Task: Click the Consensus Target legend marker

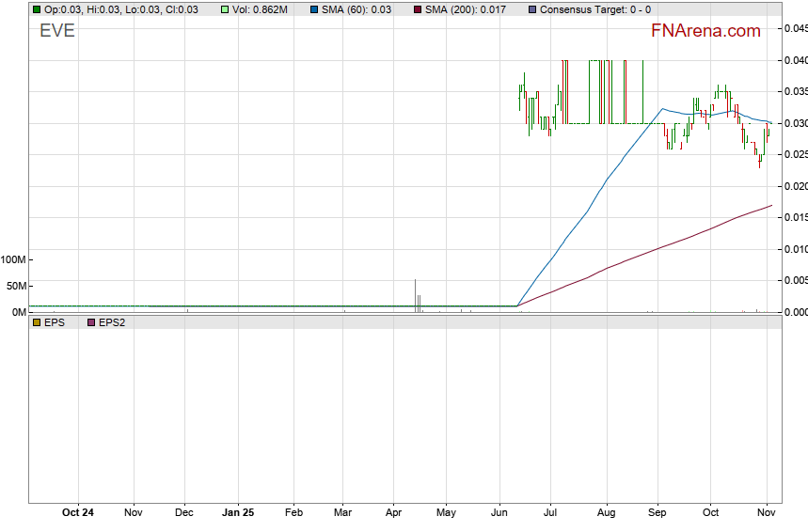Action: pos(532,9)
